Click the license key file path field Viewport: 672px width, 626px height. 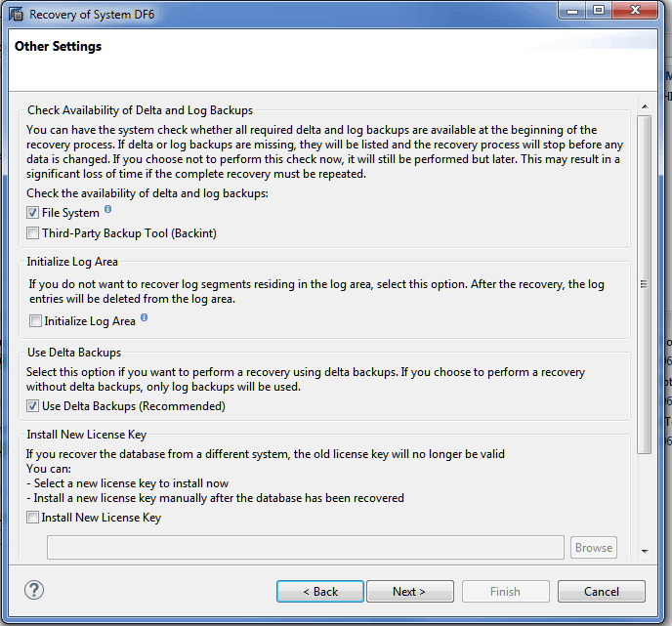coord(305,547)
